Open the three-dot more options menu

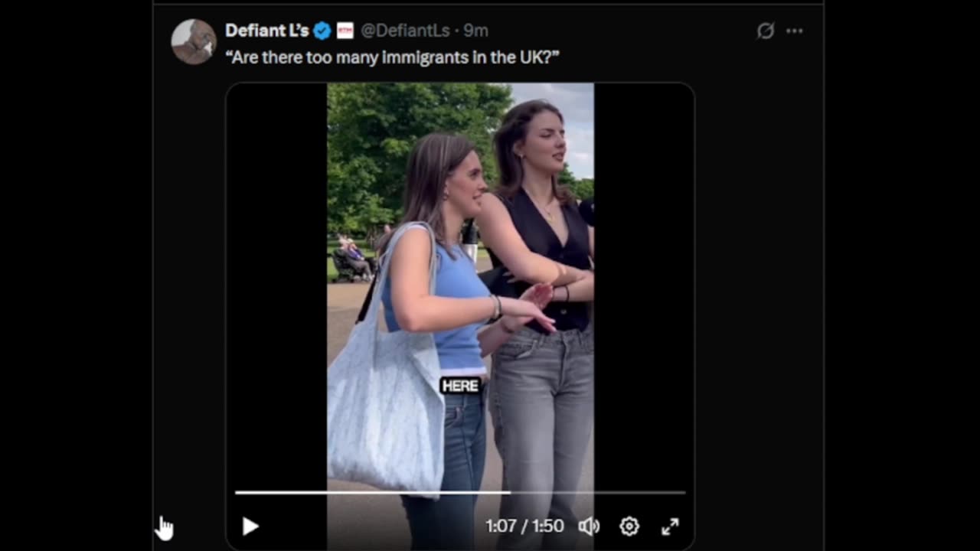pos(795,31)
